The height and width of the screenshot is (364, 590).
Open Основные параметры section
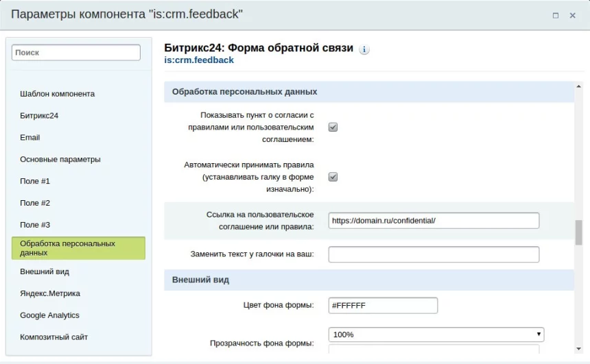pos(60,159)
